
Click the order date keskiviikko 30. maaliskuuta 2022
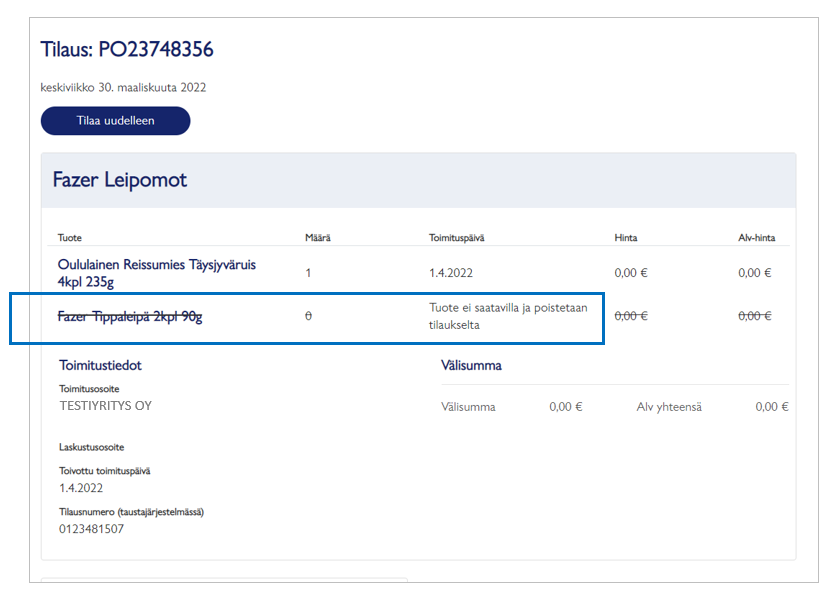pyautogui.click(x=123, y=87)
